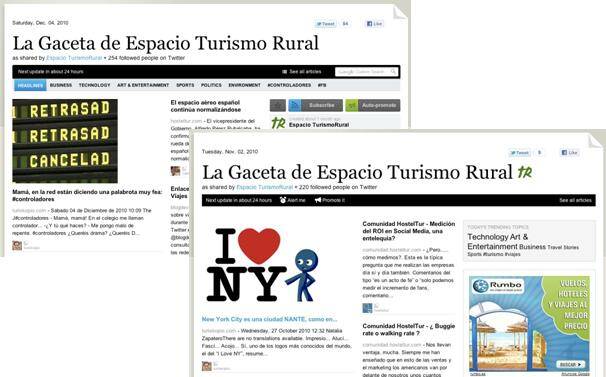Click the Alert me alarm clock icon
Viewport: 606px width, 377px height.
click(x=283, y=200)
